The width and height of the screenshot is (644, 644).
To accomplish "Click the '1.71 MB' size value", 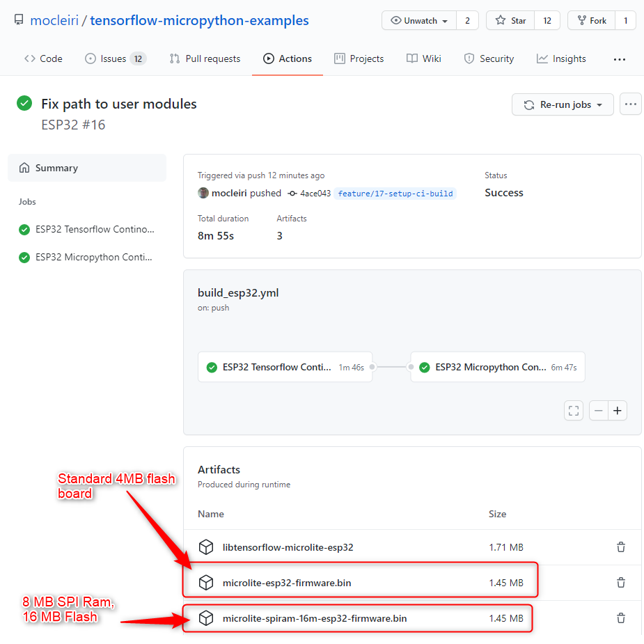I will tap(506, 547).
